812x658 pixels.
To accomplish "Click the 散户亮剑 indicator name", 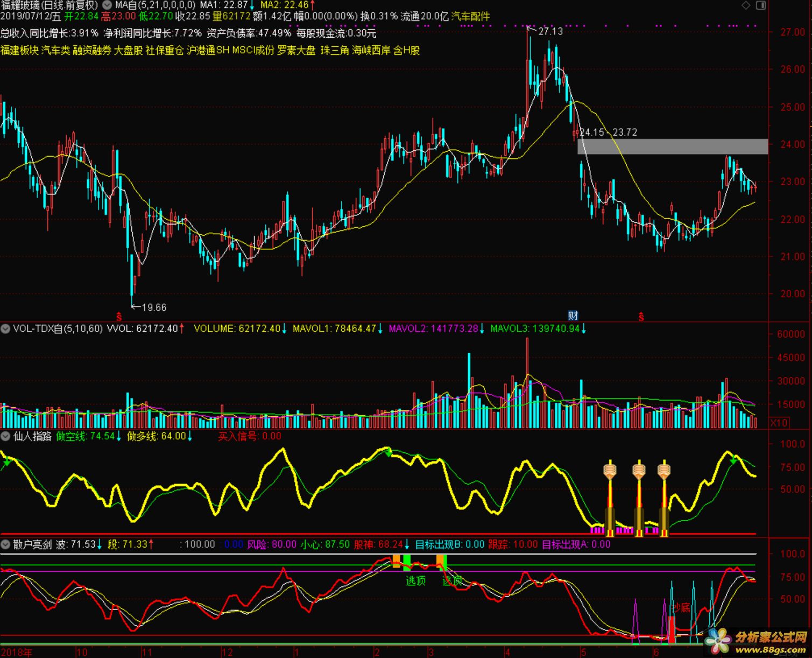I will pos(32,544).
